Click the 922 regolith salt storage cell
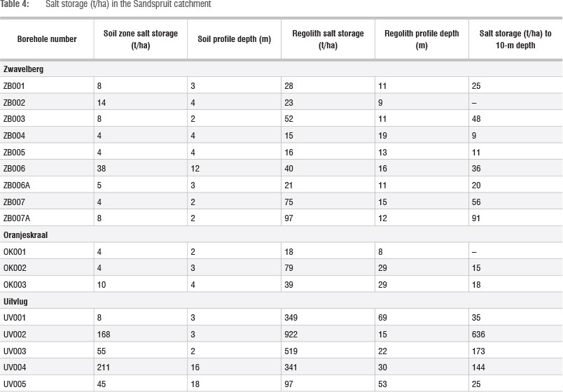The image size is (563, 392). (291, 334)
